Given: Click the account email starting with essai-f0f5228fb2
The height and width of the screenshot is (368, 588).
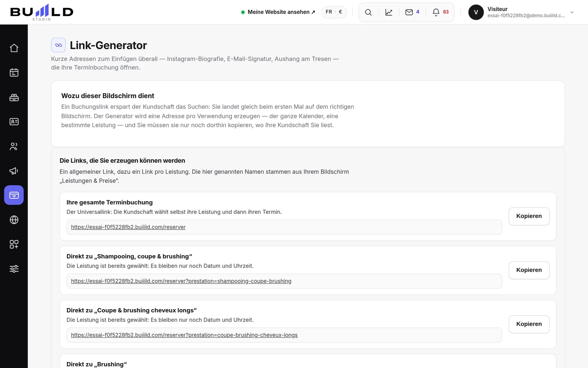Looking at the screenshot, I should (526, 16).
